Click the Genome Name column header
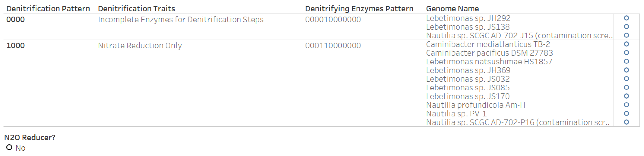 (x=452, y=9)
